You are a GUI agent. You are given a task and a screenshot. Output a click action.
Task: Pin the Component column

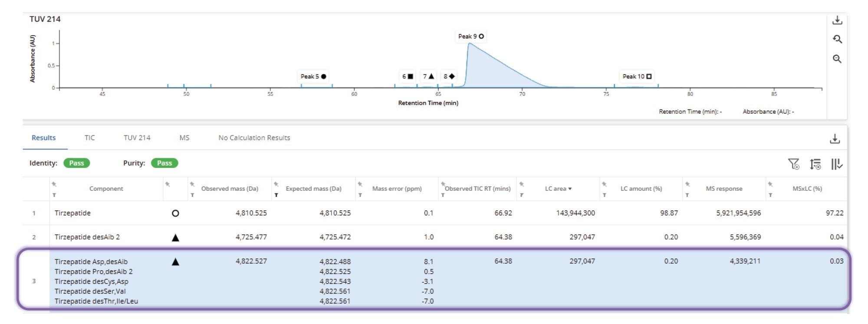pos(54,184)
